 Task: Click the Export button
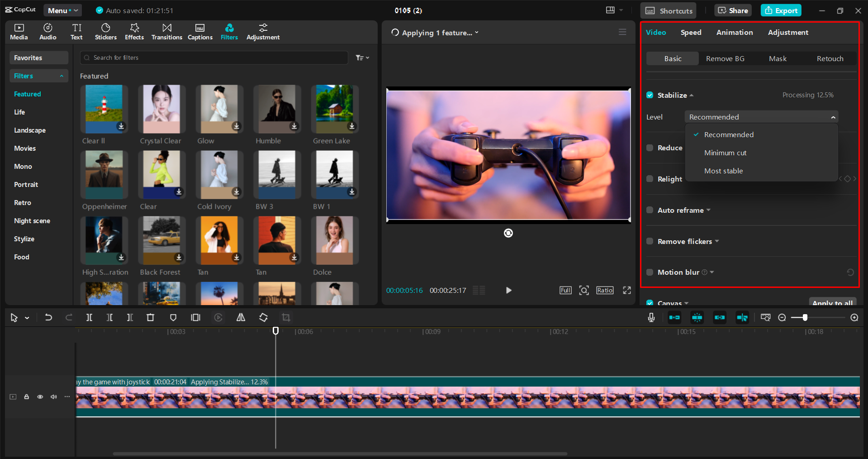click(x=781, y=10)
